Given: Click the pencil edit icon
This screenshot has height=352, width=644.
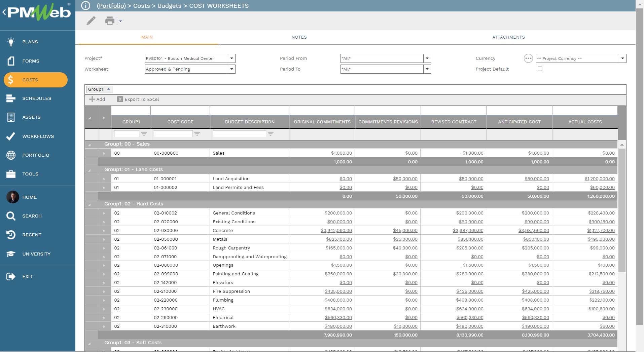Looking at the screenshot, I should tap(91, 21).
